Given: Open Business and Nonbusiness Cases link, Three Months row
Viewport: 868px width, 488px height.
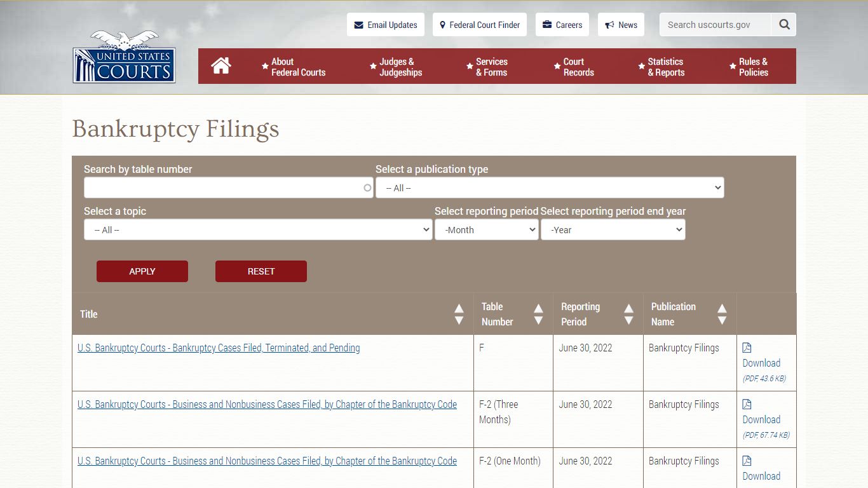Looking at the screenshot, I should [x=267, y=404].
